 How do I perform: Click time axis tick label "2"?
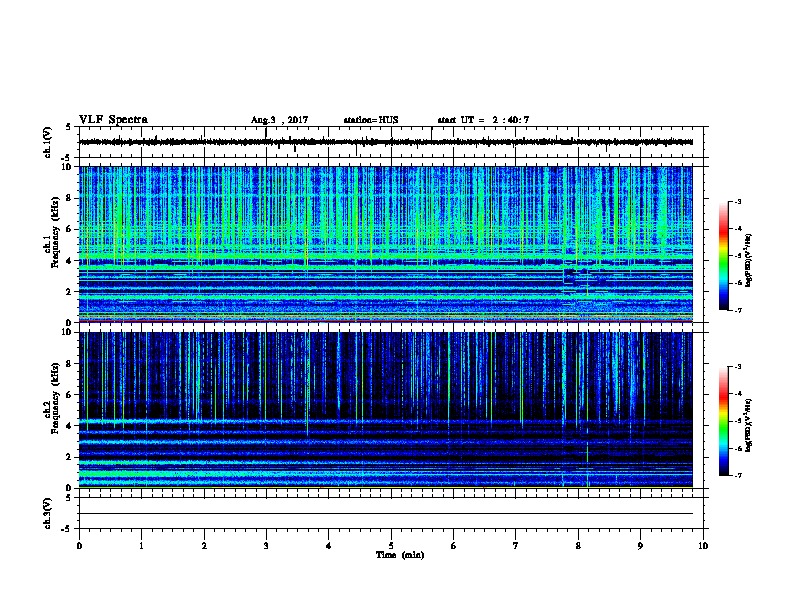pos(204,546)
